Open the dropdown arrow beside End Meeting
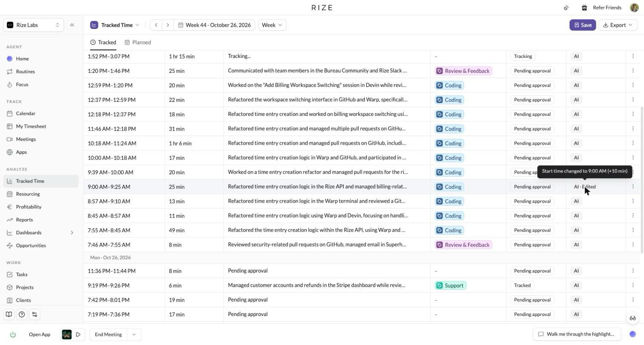This screenshot has height=345, width=644. coord(134,335)
